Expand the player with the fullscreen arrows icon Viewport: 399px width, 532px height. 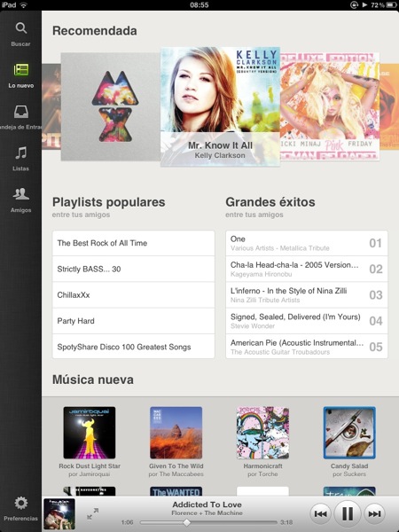coord(92,513)
